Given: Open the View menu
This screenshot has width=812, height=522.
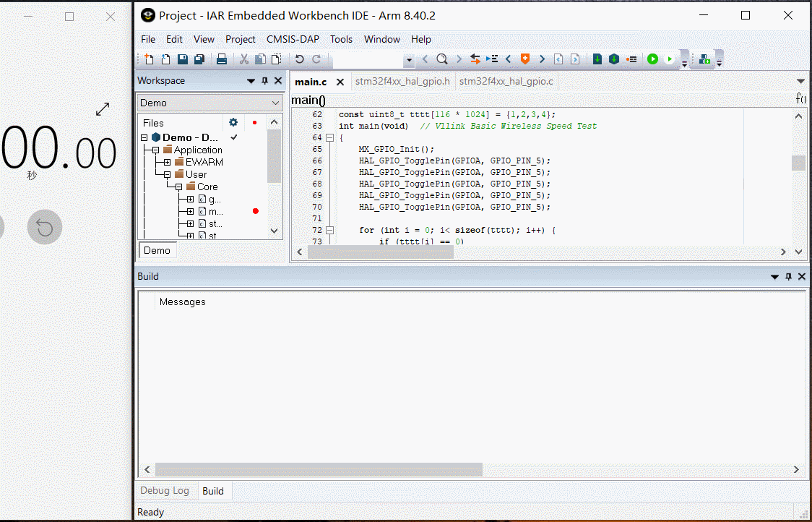Looking at the screenshot, I should (204, 39).
